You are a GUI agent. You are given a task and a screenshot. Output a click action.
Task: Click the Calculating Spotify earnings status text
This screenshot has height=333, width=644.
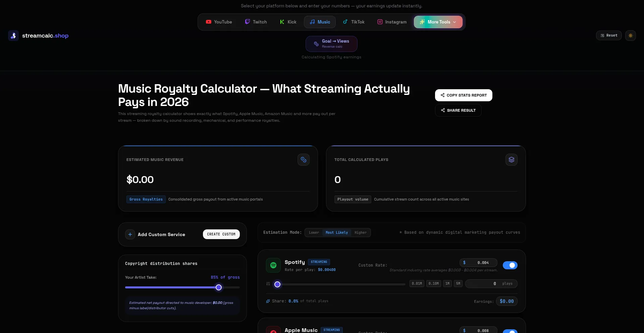pyautogui.click(x=331, y=57)
